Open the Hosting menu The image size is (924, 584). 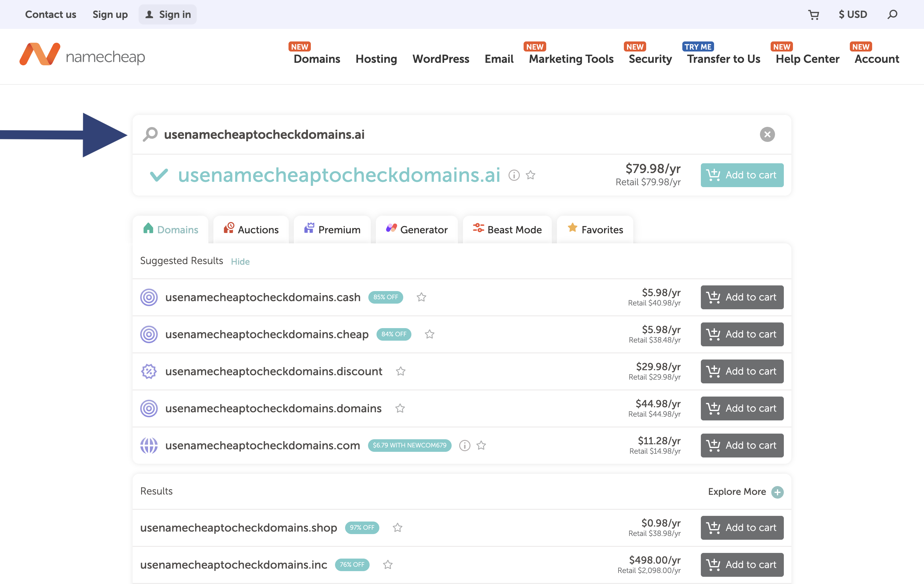(376, 59)
